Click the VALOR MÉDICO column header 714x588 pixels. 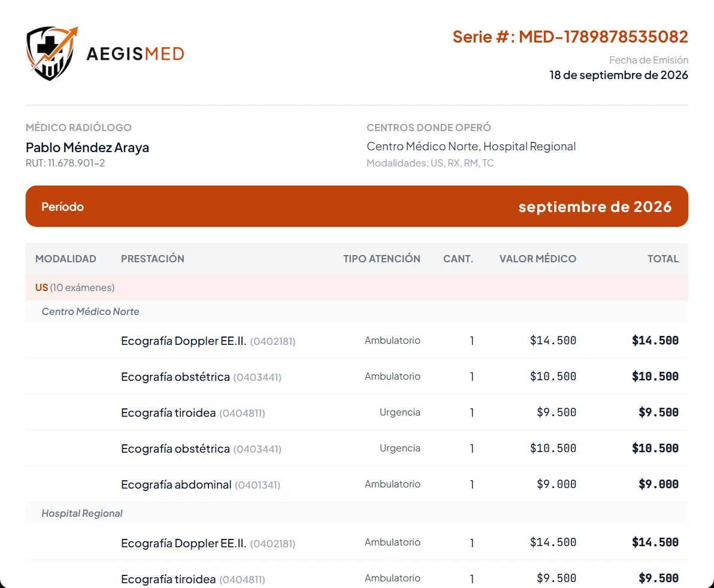pyautogui.click(x=537, y=259)
